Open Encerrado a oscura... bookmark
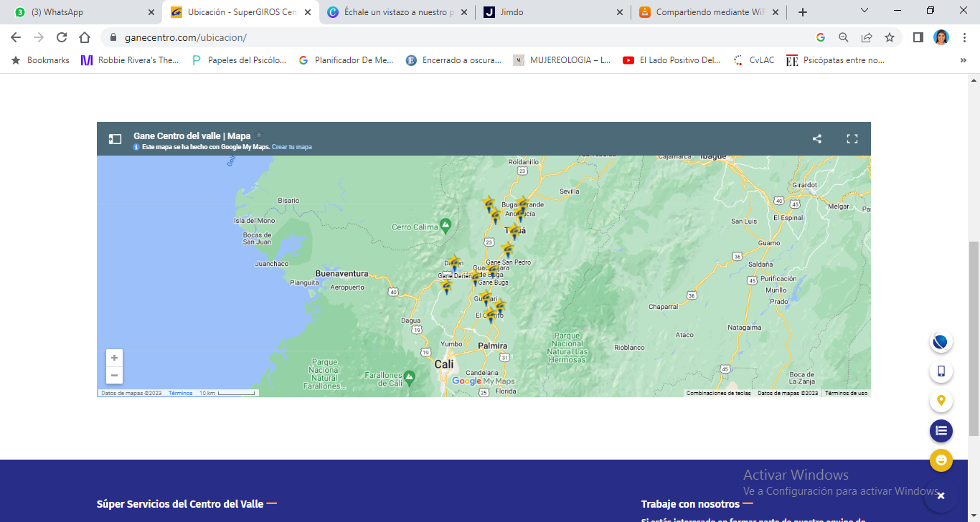The width and height of the screenshot is (980, 522). (x=454, y=60)
